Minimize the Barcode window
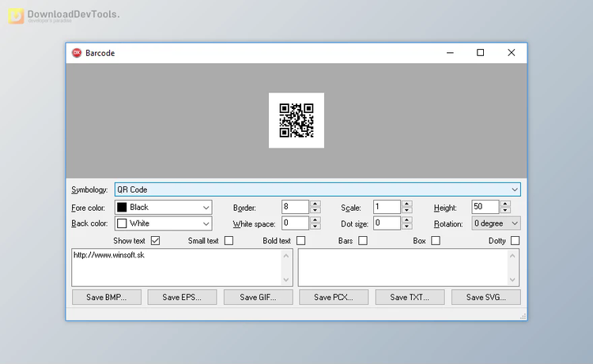This screenshot has width=593, height=364. (x=450, y=53)
